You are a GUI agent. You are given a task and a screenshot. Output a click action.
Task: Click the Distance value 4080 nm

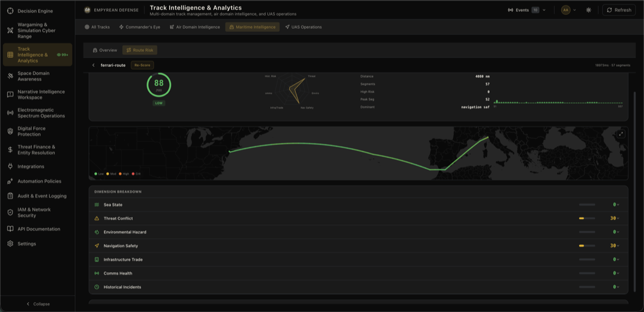click(482, 76)
